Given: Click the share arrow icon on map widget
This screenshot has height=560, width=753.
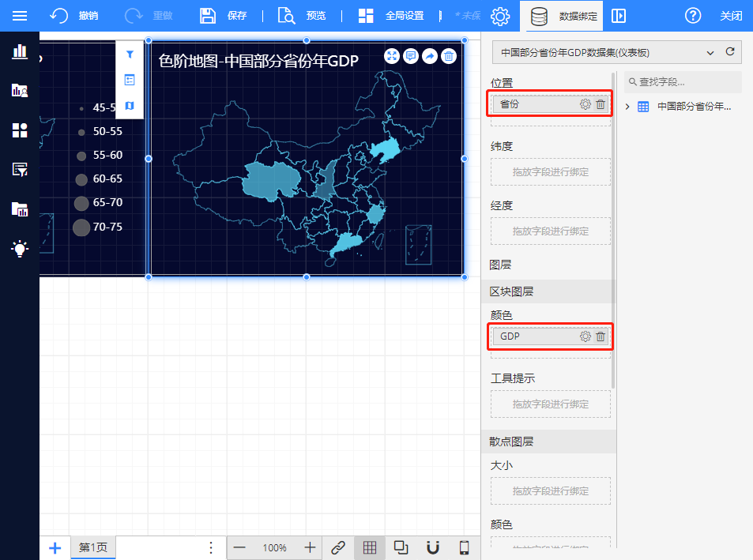Looking at the screenshot, I should pyautogui.click(x=430, y=55).
